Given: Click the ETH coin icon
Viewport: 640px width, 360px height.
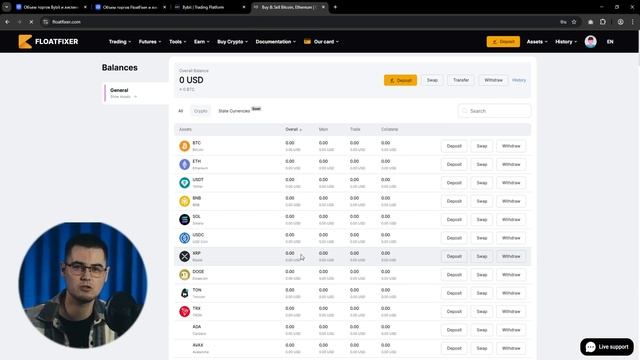Looking at the screenshot, I should (x=184, y=164).
